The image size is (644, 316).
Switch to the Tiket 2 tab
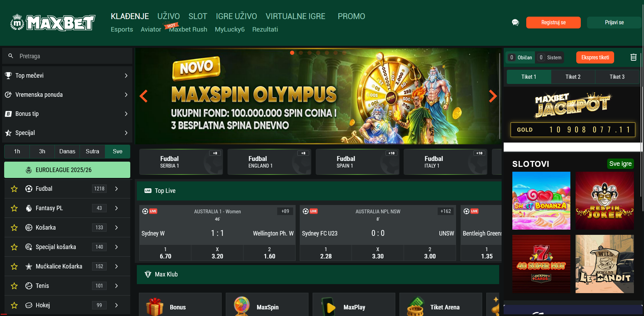[x=573, y=77]
